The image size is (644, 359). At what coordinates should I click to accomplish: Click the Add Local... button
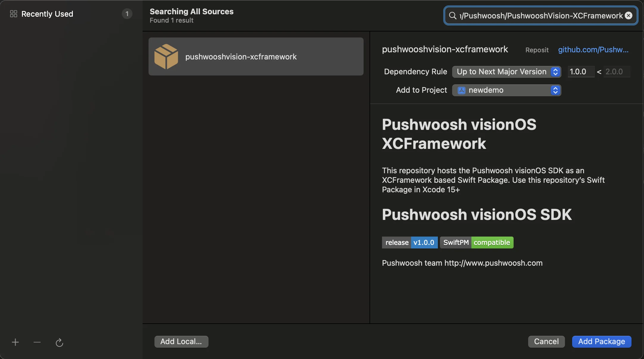pos(181,341)
